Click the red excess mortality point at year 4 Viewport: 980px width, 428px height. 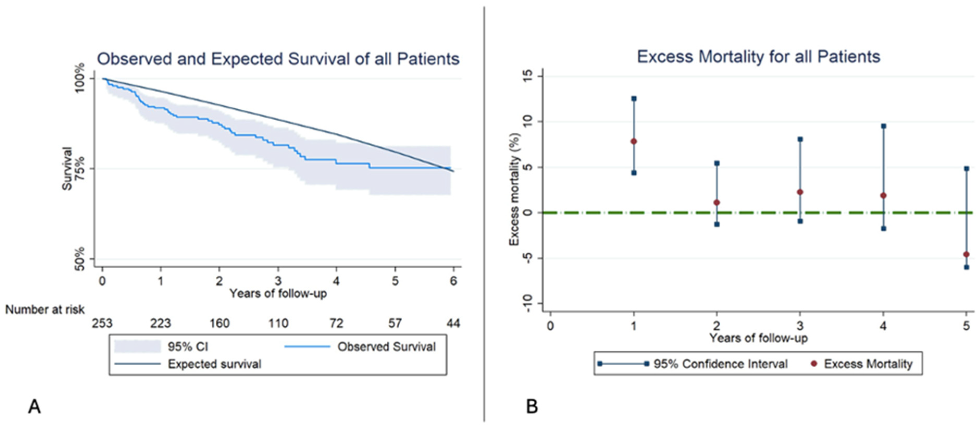tap(883, 196)
